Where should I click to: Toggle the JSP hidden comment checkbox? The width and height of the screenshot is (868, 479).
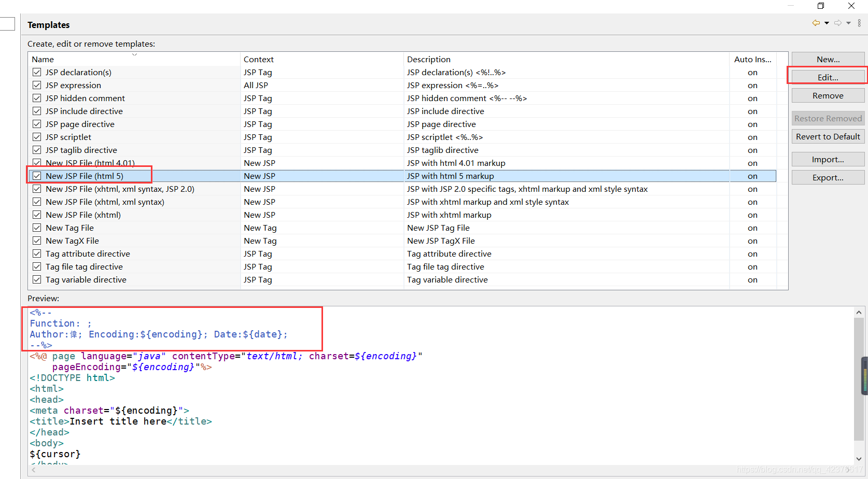click(37, 98)
